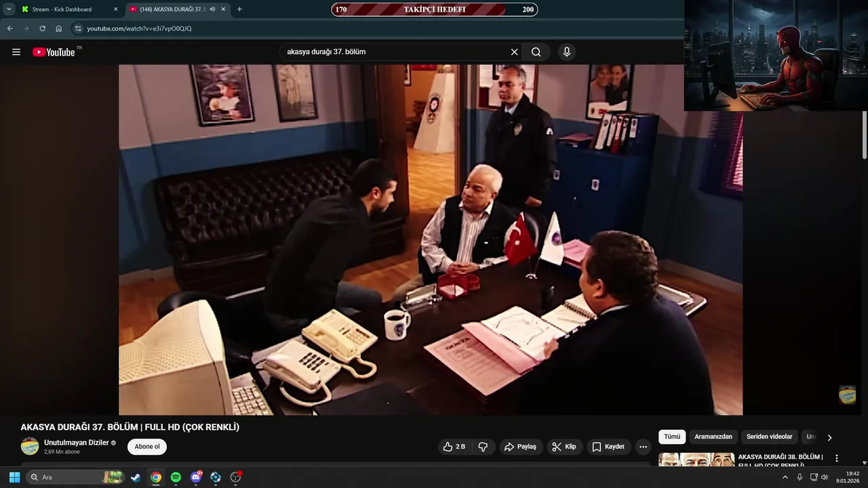The height and width of the screenshot is (488, 868).
Task: Open the YouTube hamburger guide menu
Action: (16, 52)
